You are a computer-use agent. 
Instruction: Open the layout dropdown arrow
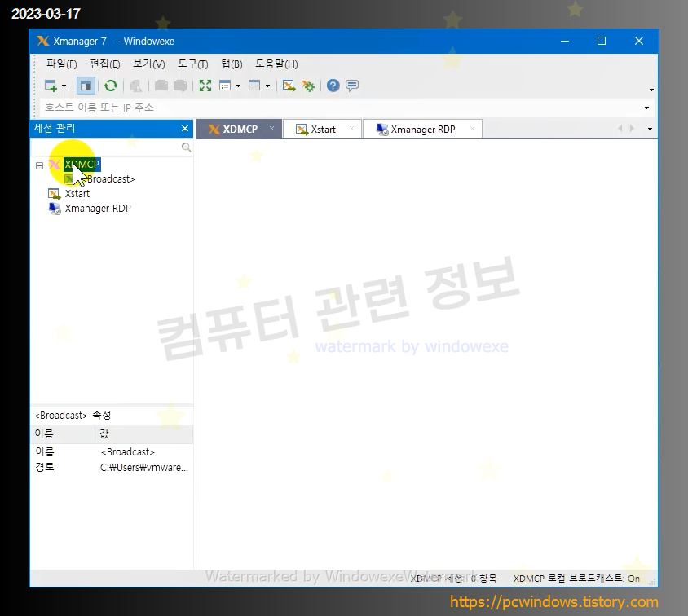pos(267,86)
